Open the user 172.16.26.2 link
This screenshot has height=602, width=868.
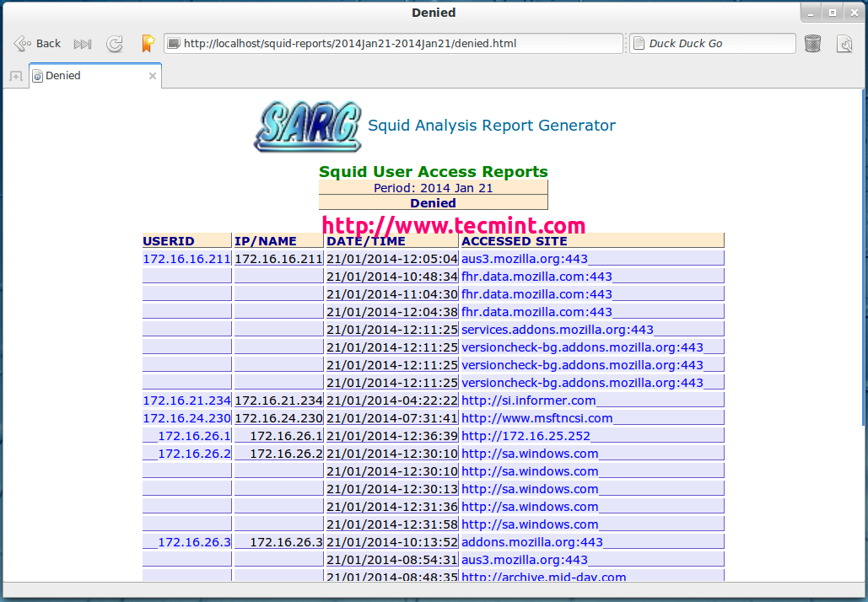click(194, 453)
